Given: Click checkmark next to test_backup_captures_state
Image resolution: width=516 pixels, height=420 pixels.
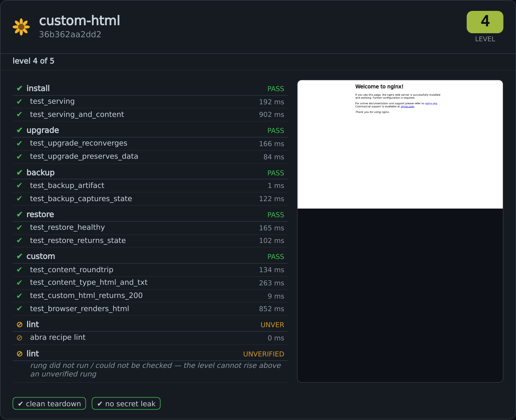Looking at the screenshot, I should (x=19, y=199).
